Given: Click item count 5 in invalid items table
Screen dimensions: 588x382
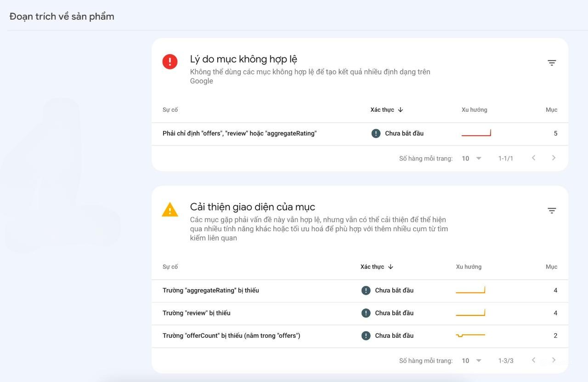Looking at the screenshot, I should [x=555, y=133].
